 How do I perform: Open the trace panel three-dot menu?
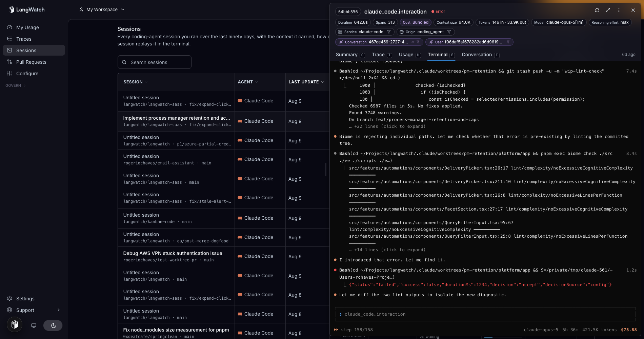[619, 10]
